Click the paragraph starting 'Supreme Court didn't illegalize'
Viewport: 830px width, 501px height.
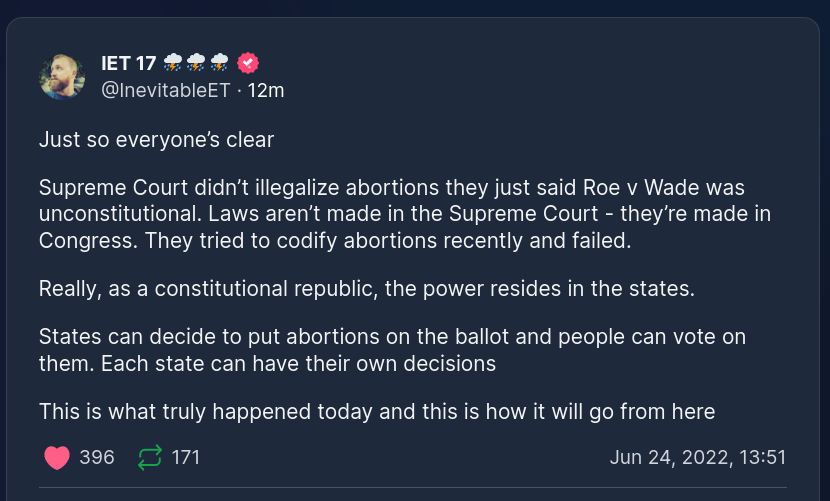coord(392,214)
